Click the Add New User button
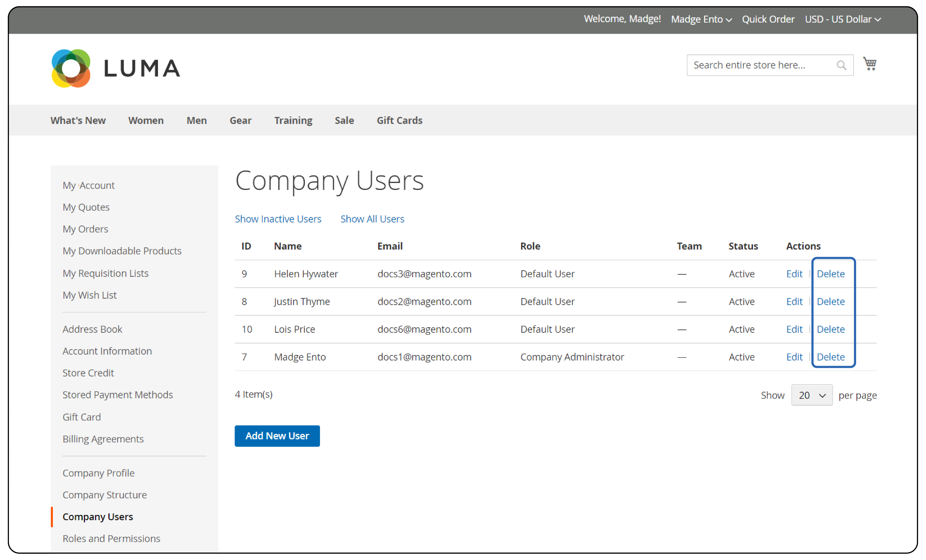 coord(277,436)
